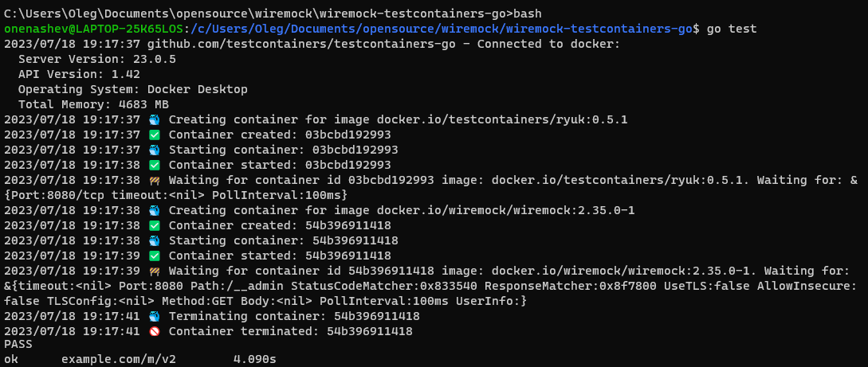The width and height of the screenshot is (868, 367).
Task: Click whale icon before Creating container wiremock image
Action: (x=155, y=211)
